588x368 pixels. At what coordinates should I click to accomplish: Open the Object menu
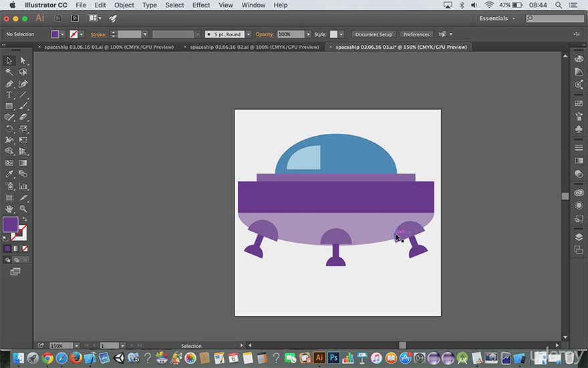[124, 5]
